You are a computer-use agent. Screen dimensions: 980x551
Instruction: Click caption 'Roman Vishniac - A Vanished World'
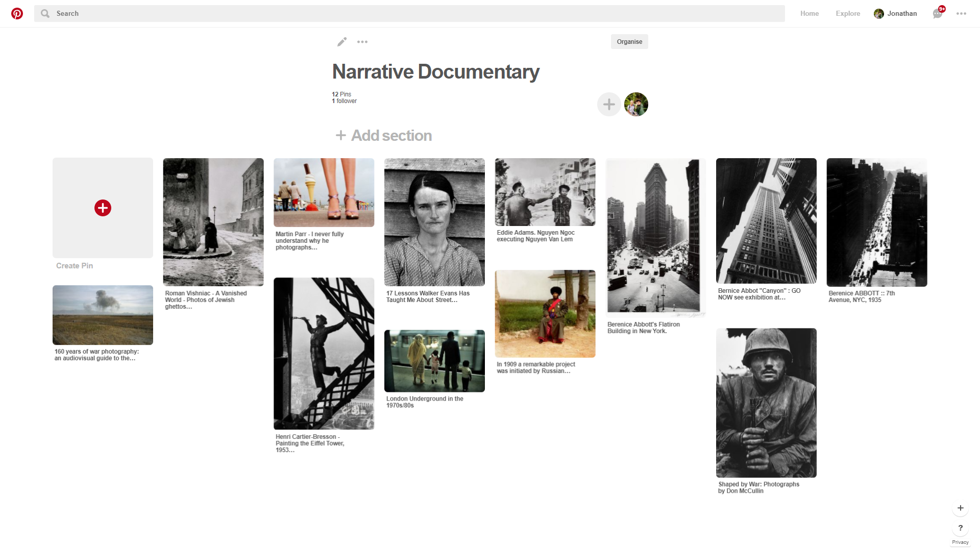(206, 300)
